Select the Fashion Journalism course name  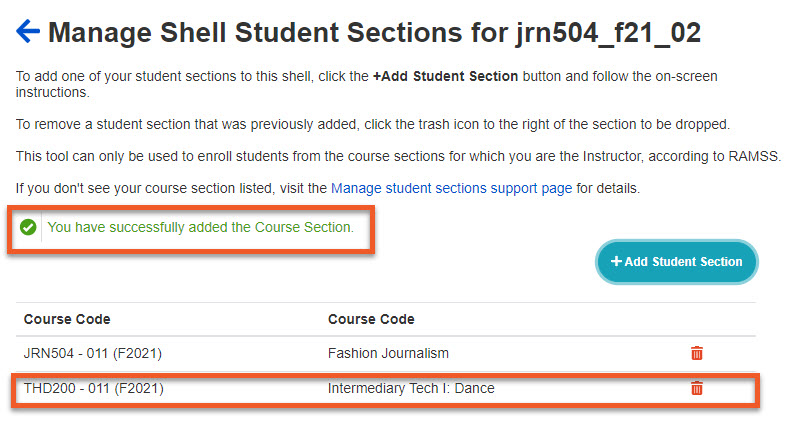point(389,353)
